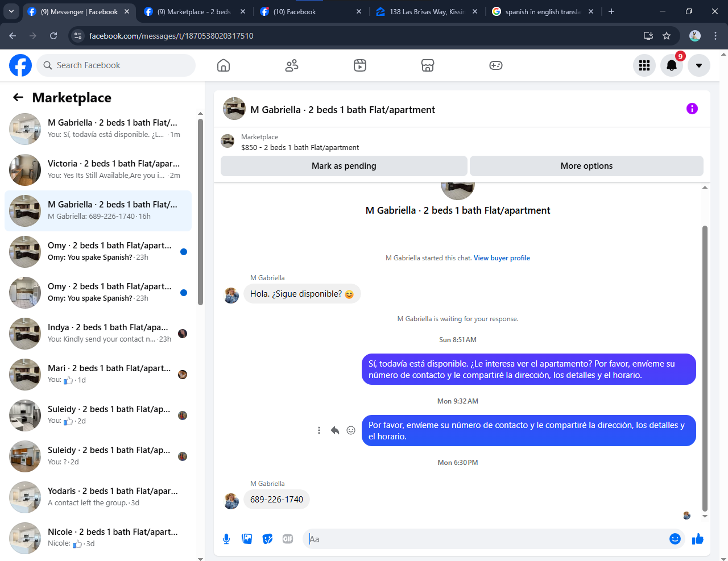The height and width of the screenshot is (561, 728).
Task: Attach a photo with image icon
Action: pyautogui.click(x=247, y=539)
